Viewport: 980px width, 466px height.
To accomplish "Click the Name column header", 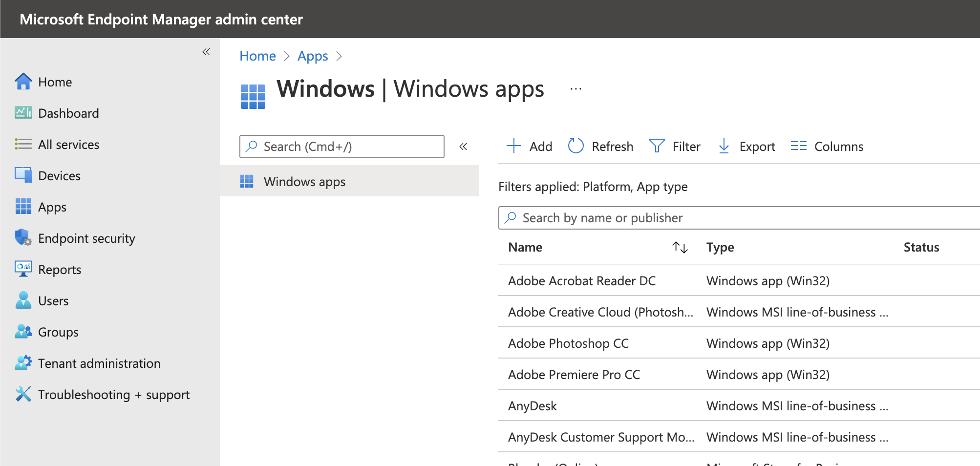I will pos(525,247).
